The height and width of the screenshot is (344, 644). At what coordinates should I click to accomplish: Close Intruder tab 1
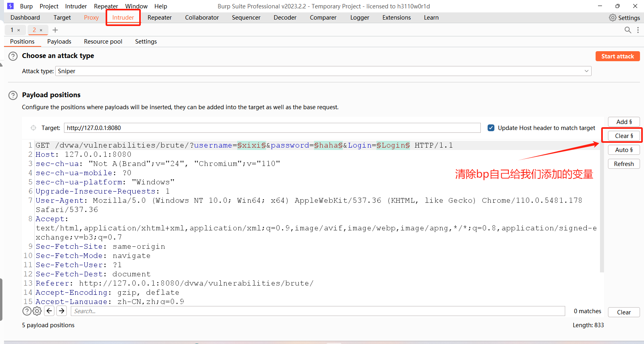point(18,30)
